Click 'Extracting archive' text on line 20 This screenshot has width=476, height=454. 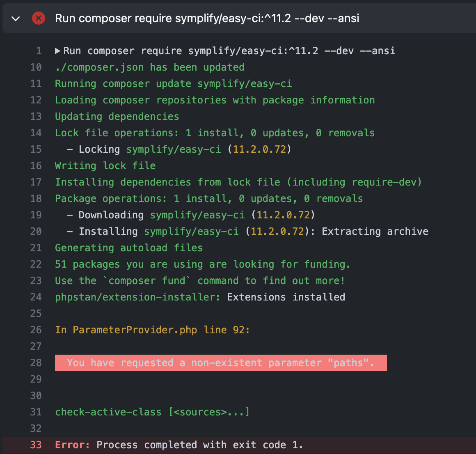click(x=375, y=231)
